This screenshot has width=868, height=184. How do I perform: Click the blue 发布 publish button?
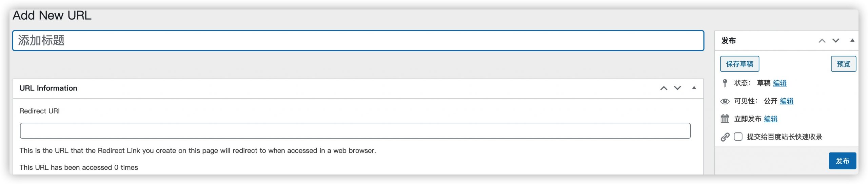coord(842,161)
